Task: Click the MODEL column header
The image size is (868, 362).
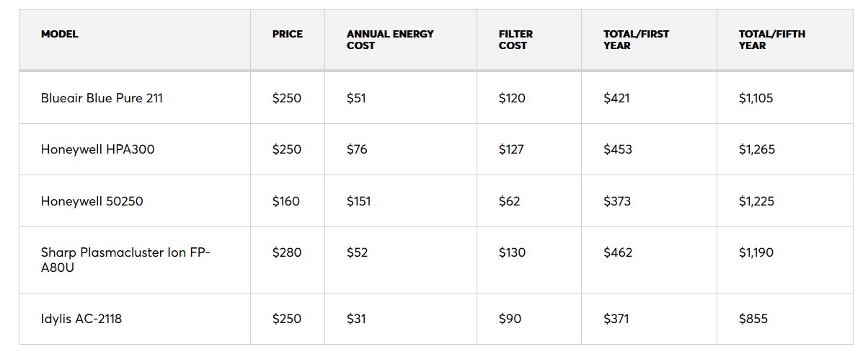Action: [x=60, y=34]
